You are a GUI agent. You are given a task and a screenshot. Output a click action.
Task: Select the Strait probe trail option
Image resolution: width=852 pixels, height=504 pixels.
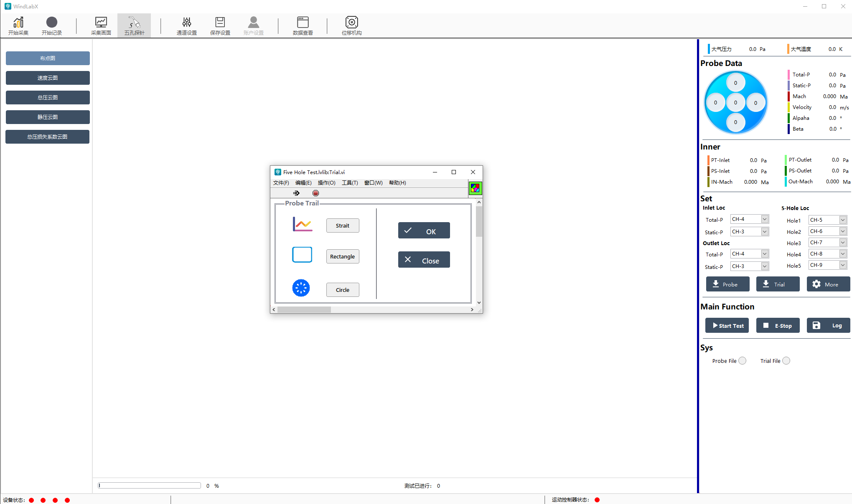point(342,225)
